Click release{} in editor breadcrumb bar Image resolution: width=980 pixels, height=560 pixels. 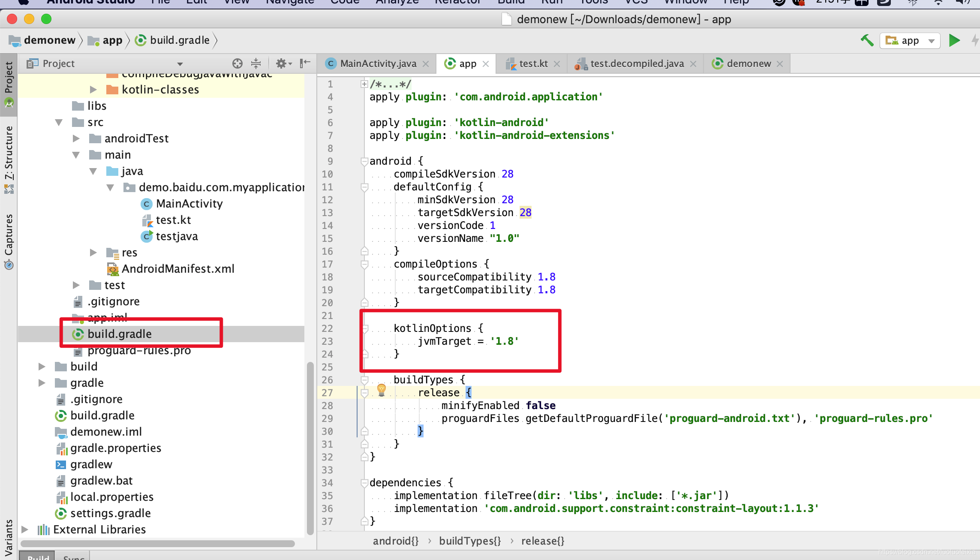click(543, 541)
